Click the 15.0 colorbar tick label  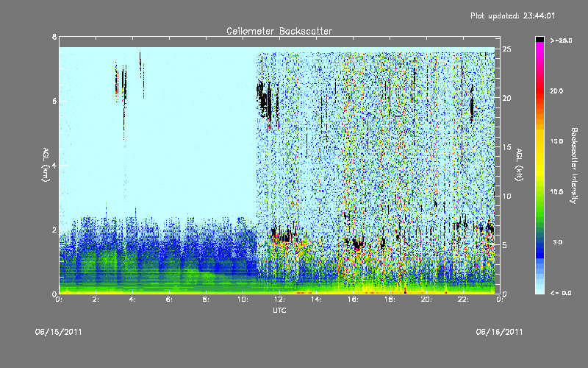click(x=556, y=141)
